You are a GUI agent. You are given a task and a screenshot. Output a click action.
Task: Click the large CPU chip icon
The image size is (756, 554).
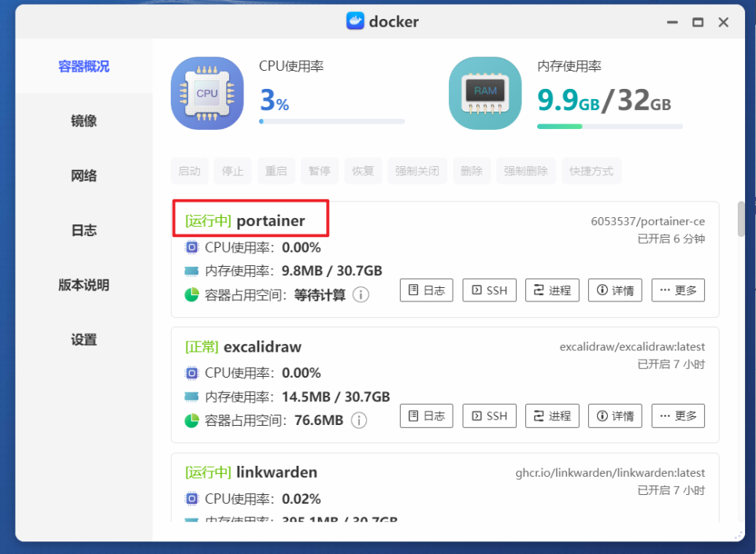point(207,94)
